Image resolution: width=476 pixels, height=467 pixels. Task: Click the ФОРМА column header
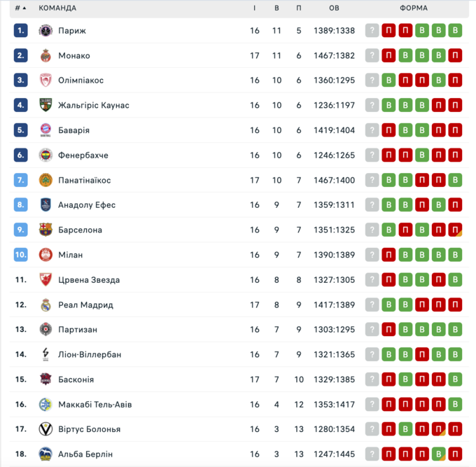point(414,8)
